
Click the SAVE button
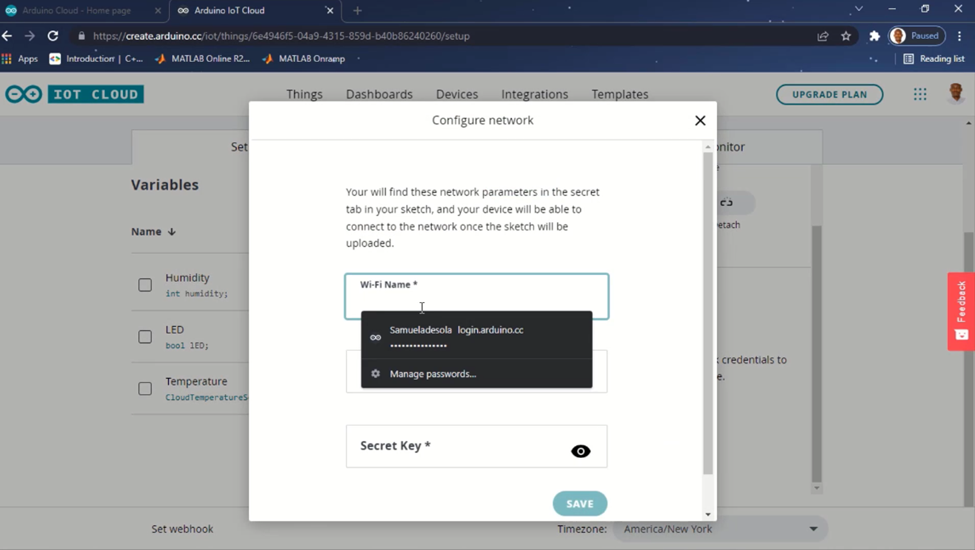(x=580, y=503)
